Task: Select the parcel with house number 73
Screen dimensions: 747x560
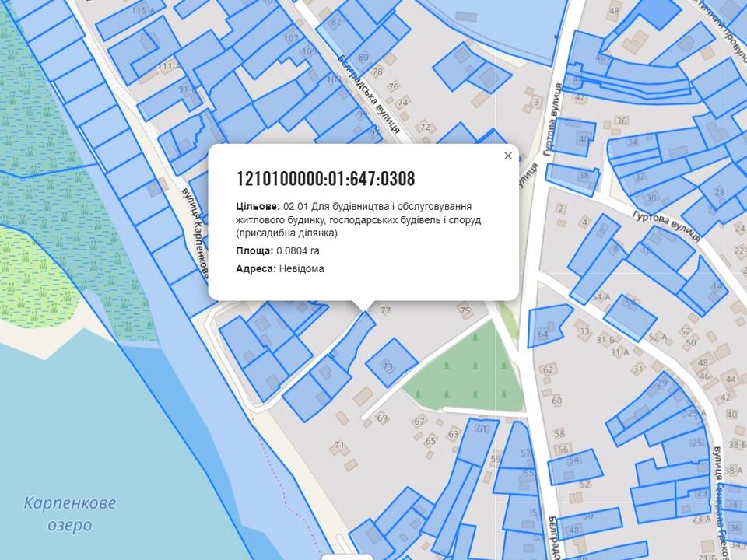Action: 388,365
